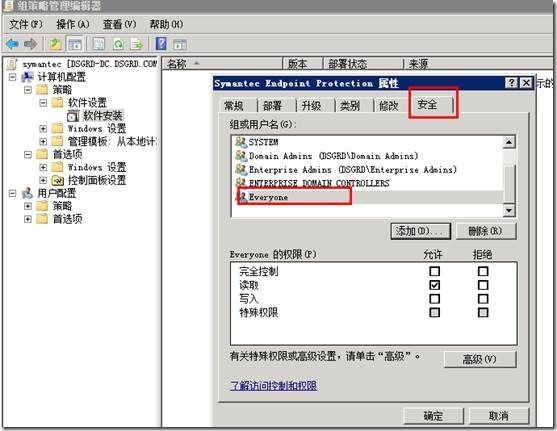Click the 用户配置 user icon
Screen dimensions: 557x431
(28, 193)
